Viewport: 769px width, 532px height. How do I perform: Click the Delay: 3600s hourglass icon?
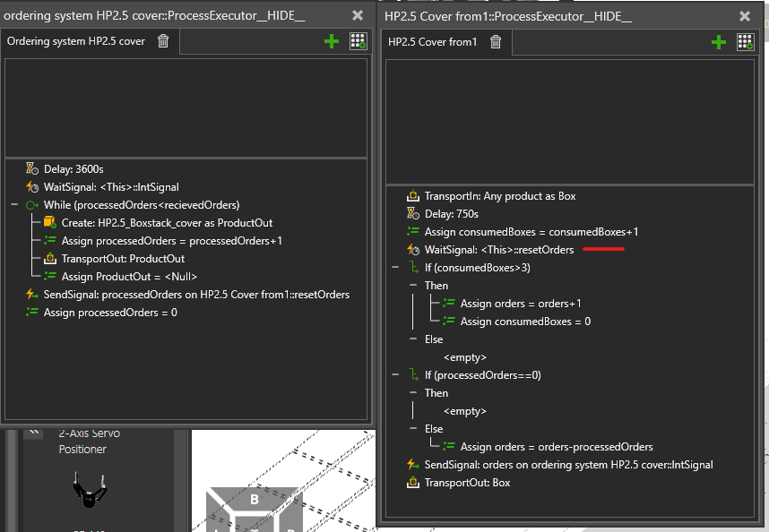(x=32, y=168)
